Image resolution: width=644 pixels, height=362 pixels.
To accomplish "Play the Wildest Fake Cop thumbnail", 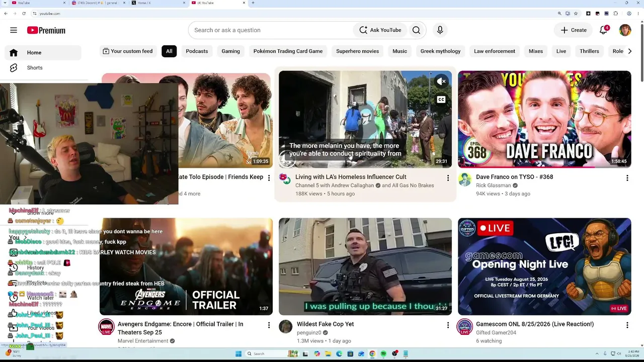I will (365, 266).
